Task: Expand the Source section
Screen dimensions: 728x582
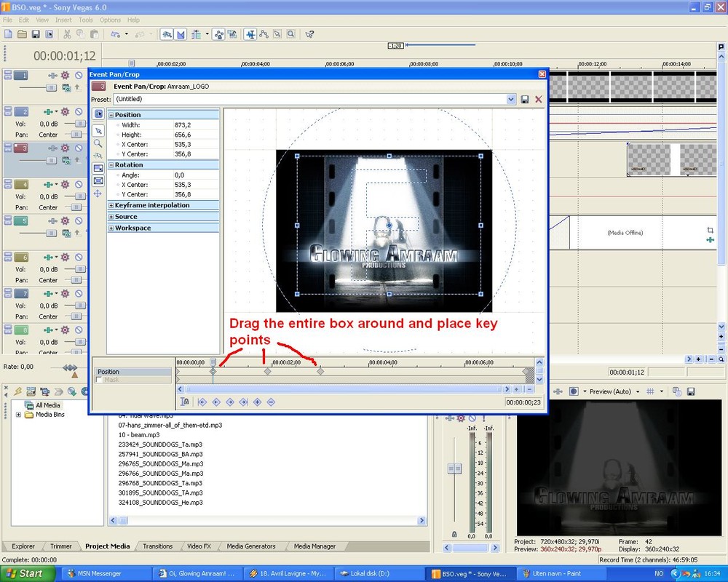Action: click(x=111, y=217)
